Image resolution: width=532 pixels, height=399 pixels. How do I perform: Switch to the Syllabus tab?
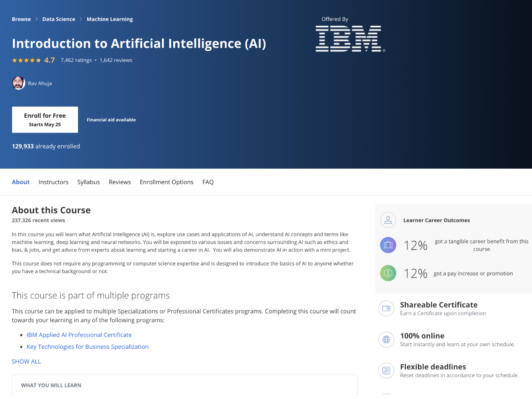tap(89, 182)
